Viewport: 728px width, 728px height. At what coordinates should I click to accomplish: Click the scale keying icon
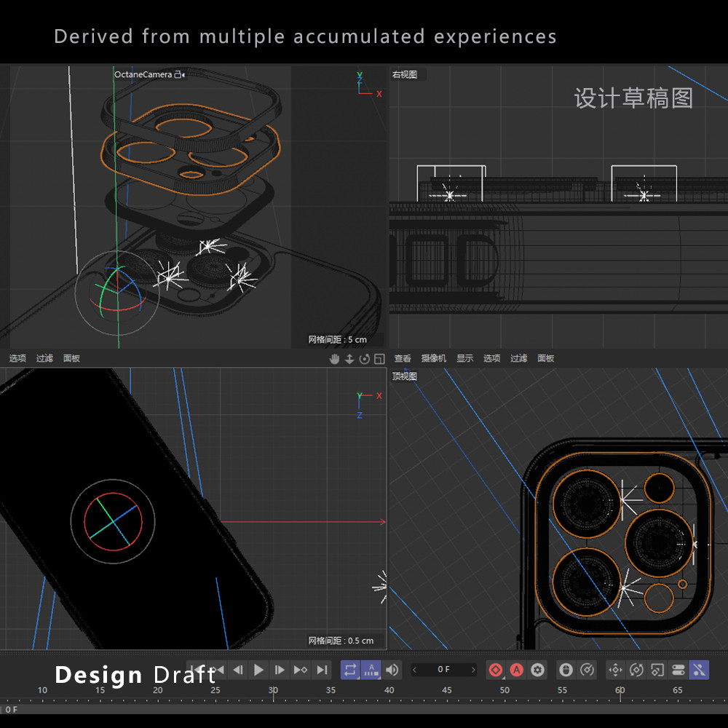coord(657,670)
